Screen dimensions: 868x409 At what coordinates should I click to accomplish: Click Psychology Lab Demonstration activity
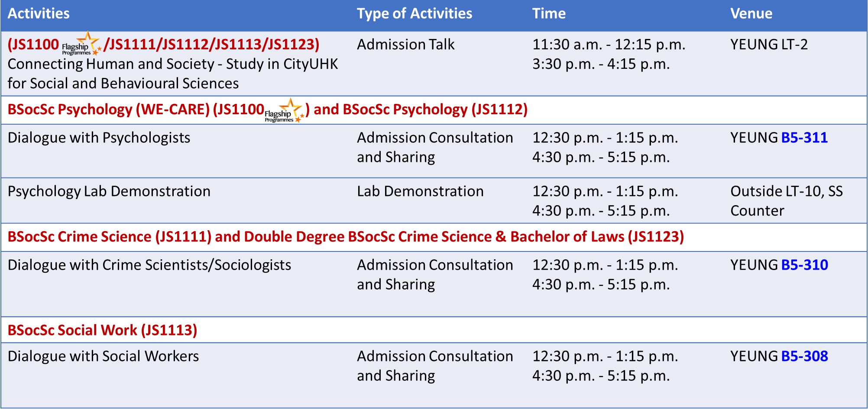[109, 191]
